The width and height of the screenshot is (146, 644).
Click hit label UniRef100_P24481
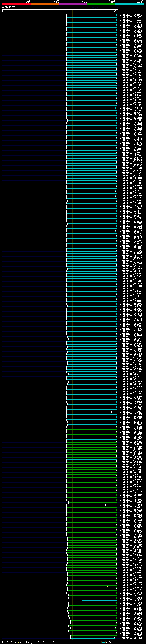(x=131, y=301)
